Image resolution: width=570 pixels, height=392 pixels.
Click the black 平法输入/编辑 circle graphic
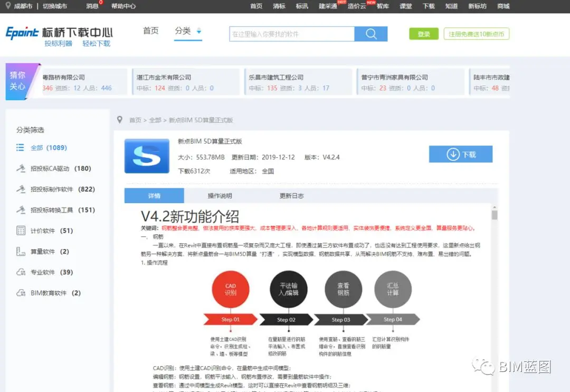[x=289, y=289]
